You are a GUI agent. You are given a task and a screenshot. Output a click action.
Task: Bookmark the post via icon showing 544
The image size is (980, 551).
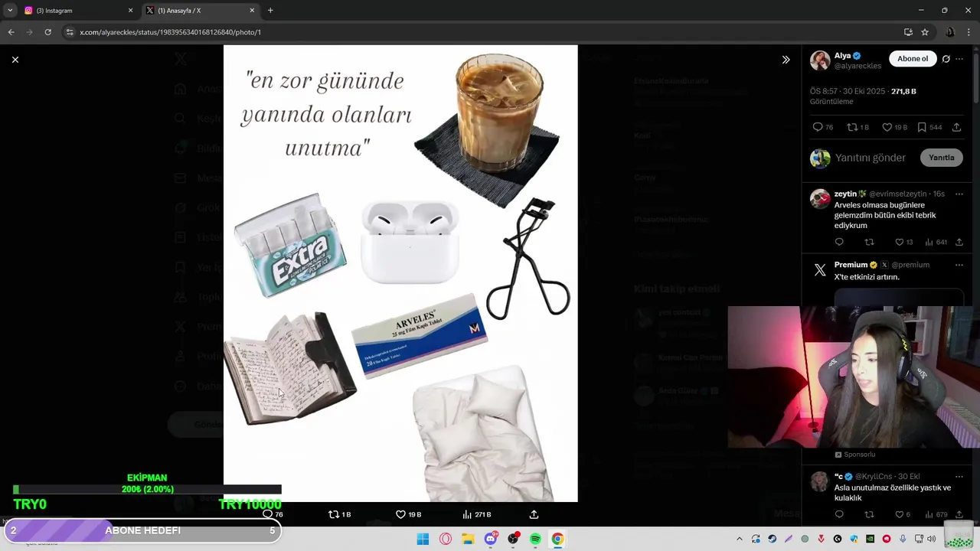tap(929, 127)
